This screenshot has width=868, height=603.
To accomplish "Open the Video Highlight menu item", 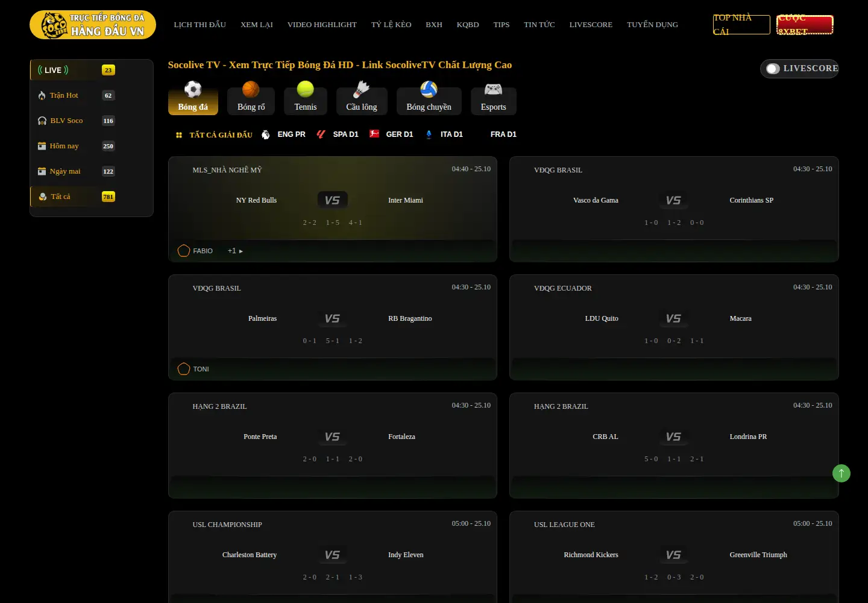I will pyautogui.click(x=322, y=25).
